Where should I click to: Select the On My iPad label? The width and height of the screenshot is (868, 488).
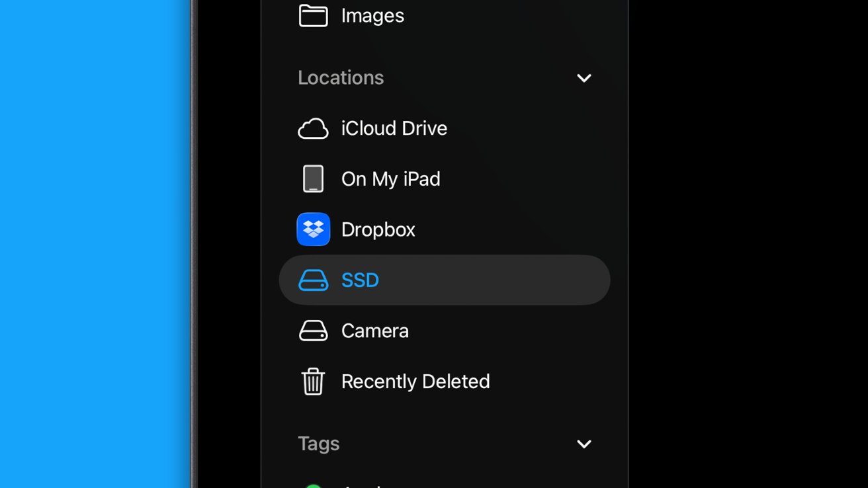click(390, 179)
